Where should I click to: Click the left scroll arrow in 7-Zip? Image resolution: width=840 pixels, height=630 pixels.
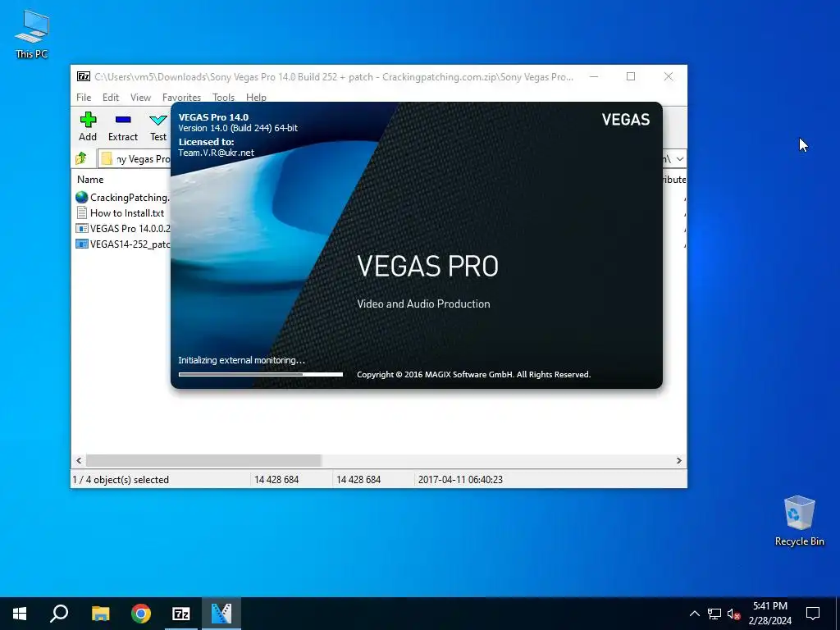(79, 461)
